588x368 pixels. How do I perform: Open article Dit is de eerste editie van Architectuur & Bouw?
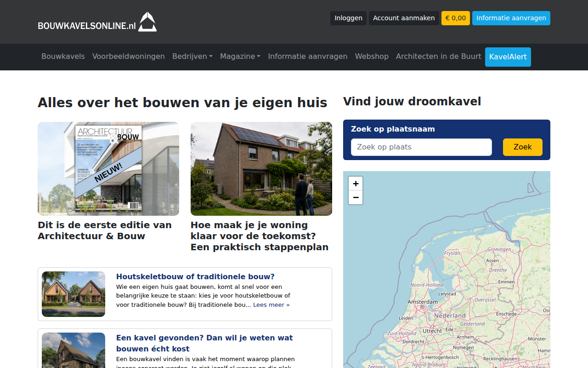pyautogui.click(x=105, y=230)
